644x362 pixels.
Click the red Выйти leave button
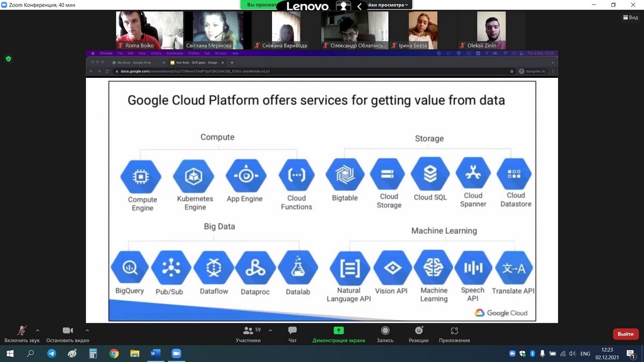[x=625, y=334]
